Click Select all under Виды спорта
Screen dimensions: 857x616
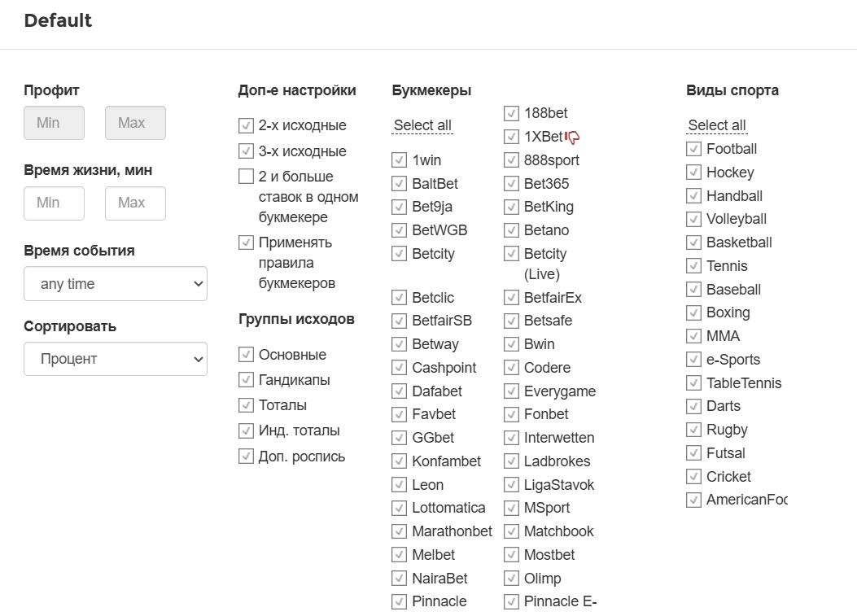click(x=716, y=125)
